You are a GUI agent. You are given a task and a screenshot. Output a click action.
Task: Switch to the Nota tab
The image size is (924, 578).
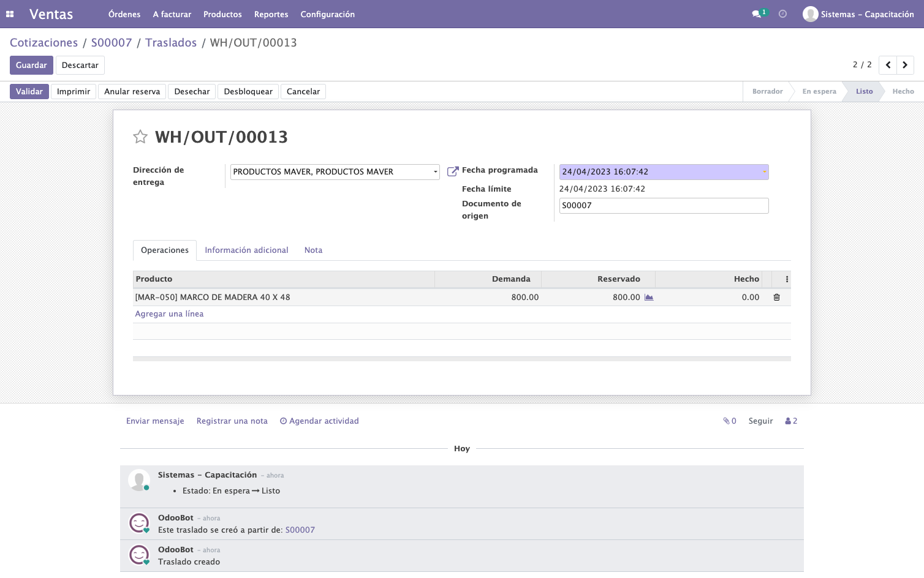coord(313,250)
